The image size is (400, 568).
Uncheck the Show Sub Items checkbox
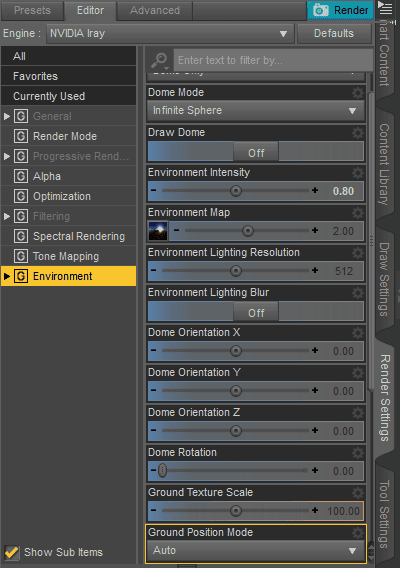tap(12, 552)
